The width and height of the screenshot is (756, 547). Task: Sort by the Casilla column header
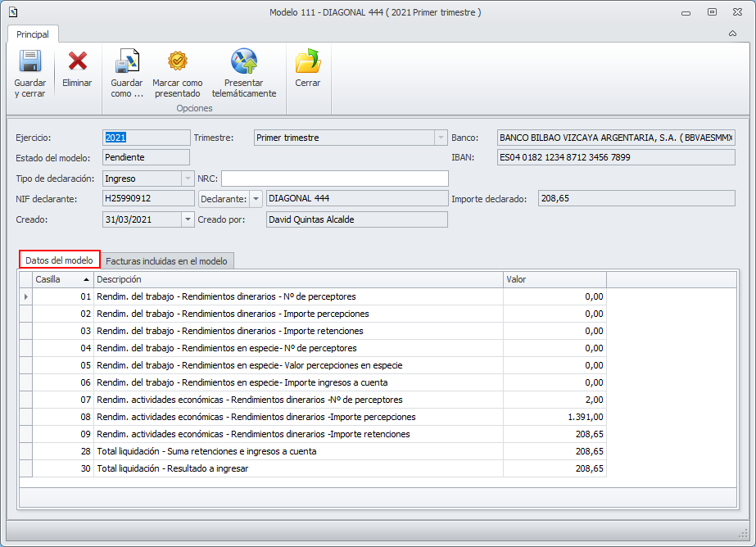(62, 279)
